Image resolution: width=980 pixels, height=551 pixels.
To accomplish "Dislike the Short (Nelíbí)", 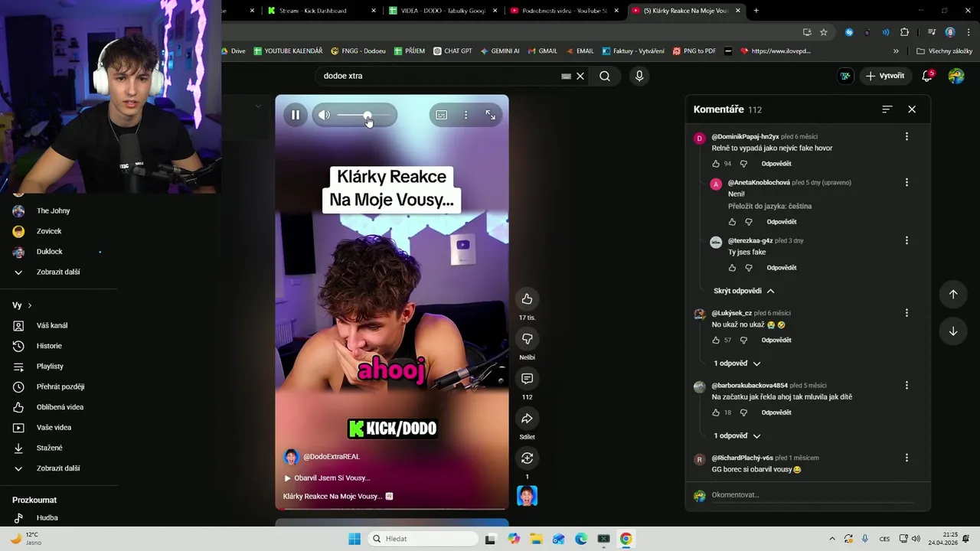I will [527, 338].
